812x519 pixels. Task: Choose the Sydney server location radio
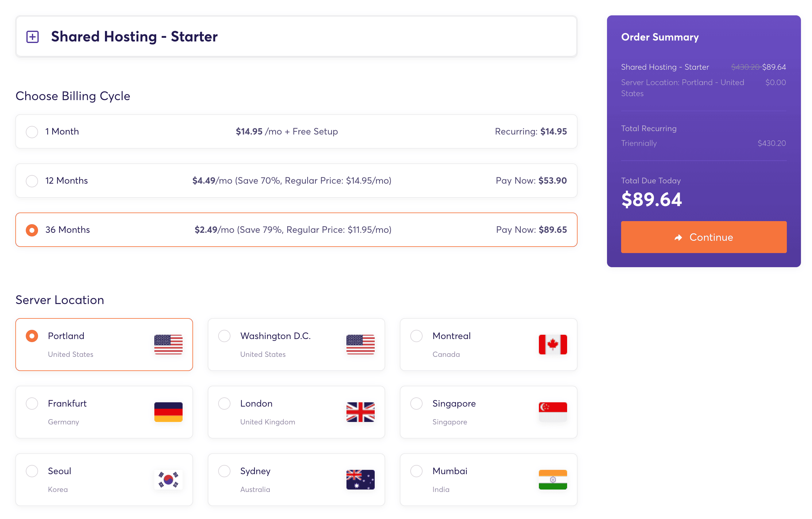[x=224, y=471]
